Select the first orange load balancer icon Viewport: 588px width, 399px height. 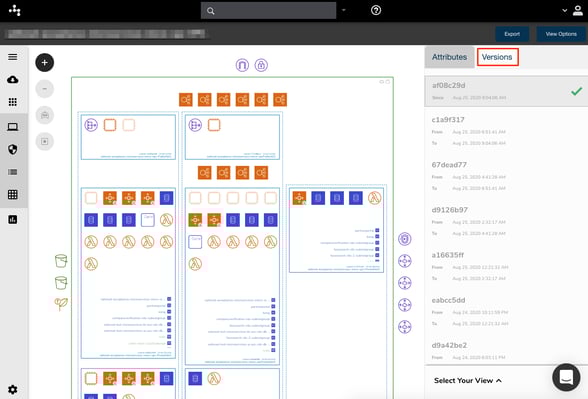(x=186, y=100)
